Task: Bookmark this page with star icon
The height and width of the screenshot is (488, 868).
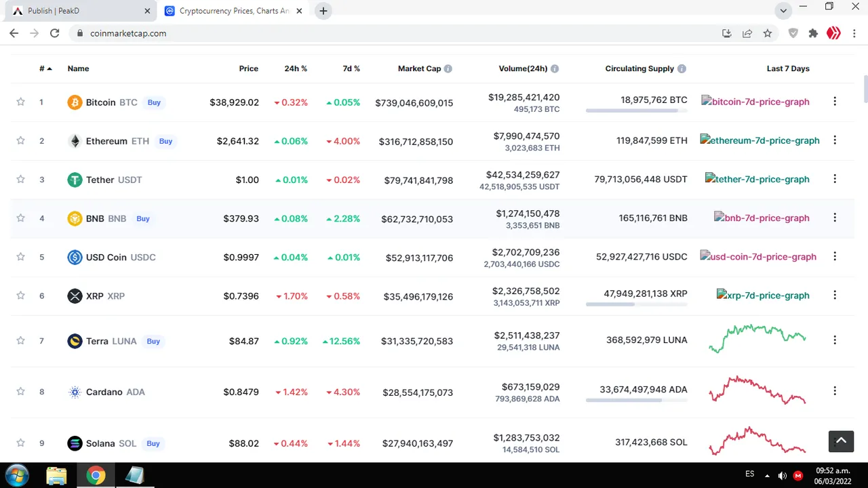Action: (x=768, y=33)
